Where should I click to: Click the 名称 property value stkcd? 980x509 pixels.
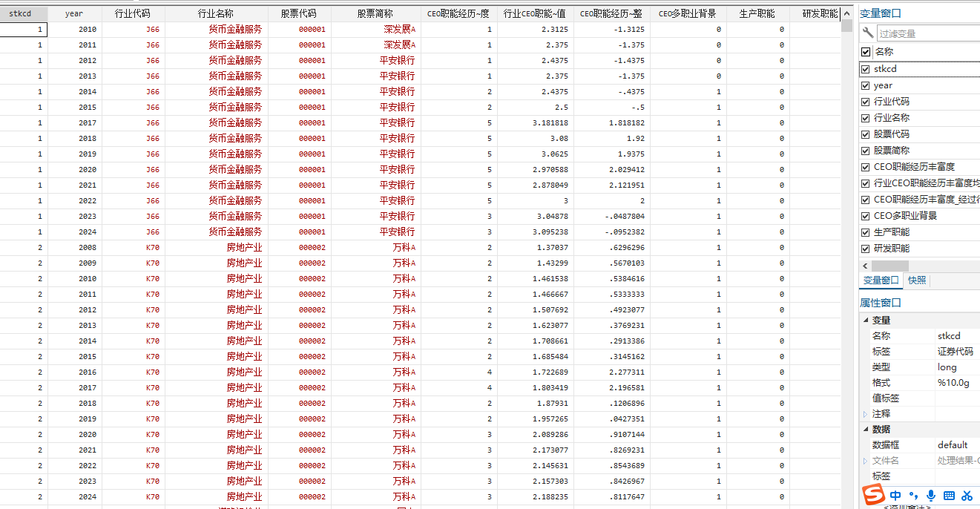949,336
